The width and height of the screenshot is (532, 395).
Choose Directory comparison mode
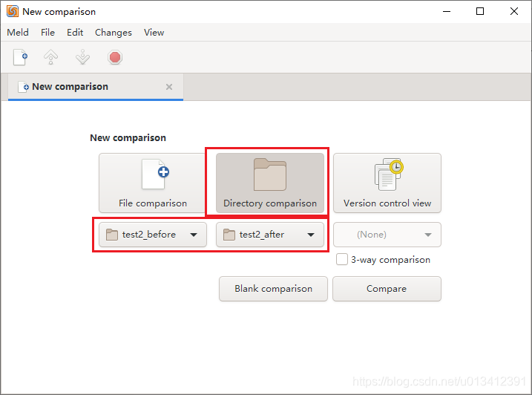pyautogui.click(x=270, y=183)
